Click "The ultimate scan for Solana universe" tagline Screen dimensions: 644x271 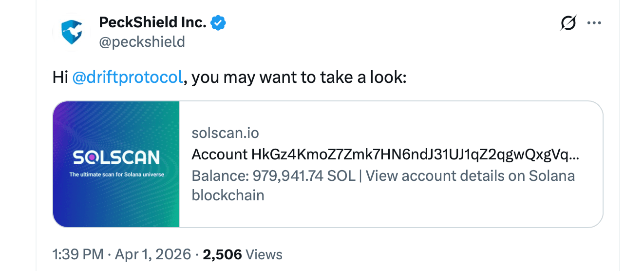pos(116,174)
